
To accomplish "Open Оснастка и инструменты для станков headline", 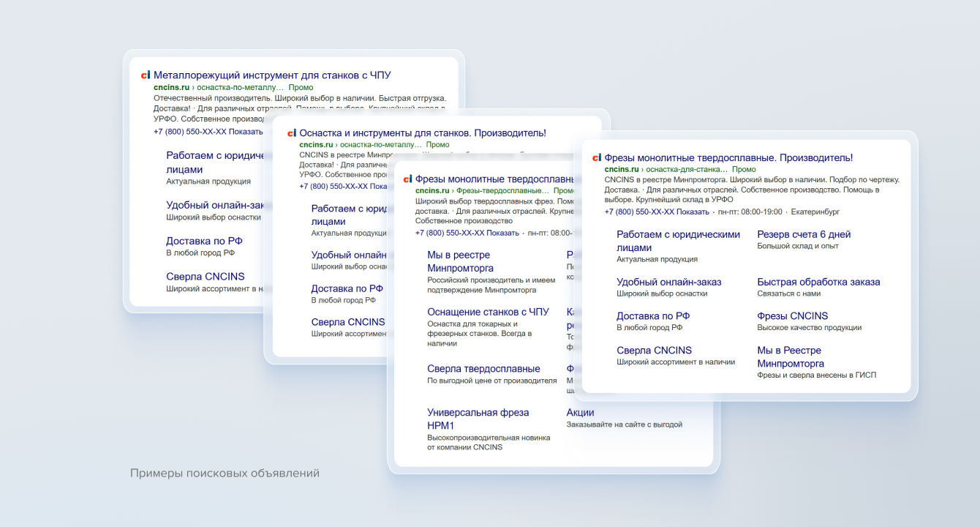I will 423,133.
